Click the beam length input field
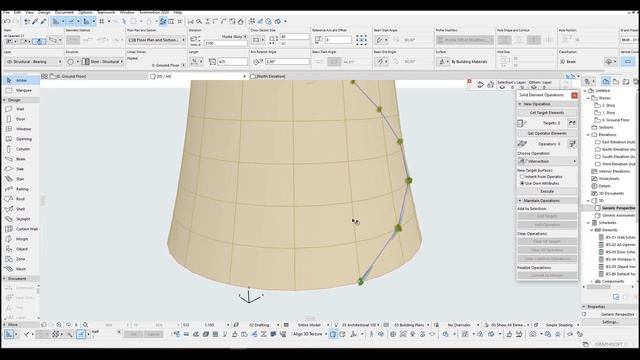Viewport: 640px width, 360px height. (x=232, y=62)
